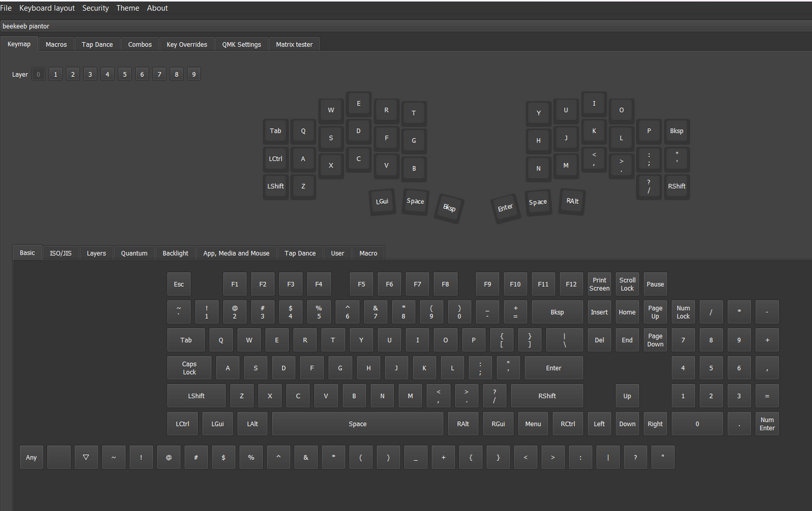Open the Keyboard layout menu
The image size is (812, 511).
coord(47,8)
